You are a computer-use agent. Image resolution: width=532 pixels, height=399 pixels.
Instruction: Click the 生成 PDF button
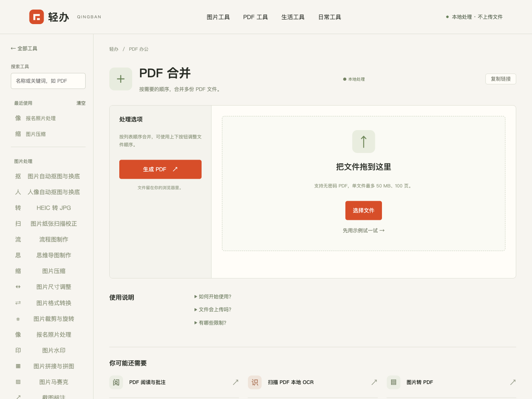click(x=160, y=170)
